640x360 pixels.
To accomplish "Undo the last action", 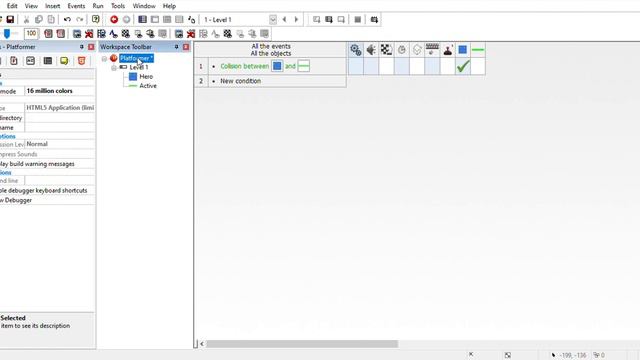I will pos(67,19).
